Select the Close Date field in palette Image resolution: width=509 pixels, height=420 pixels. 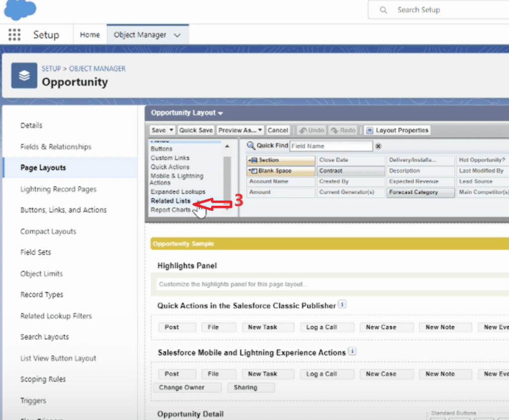click(350, 160)
